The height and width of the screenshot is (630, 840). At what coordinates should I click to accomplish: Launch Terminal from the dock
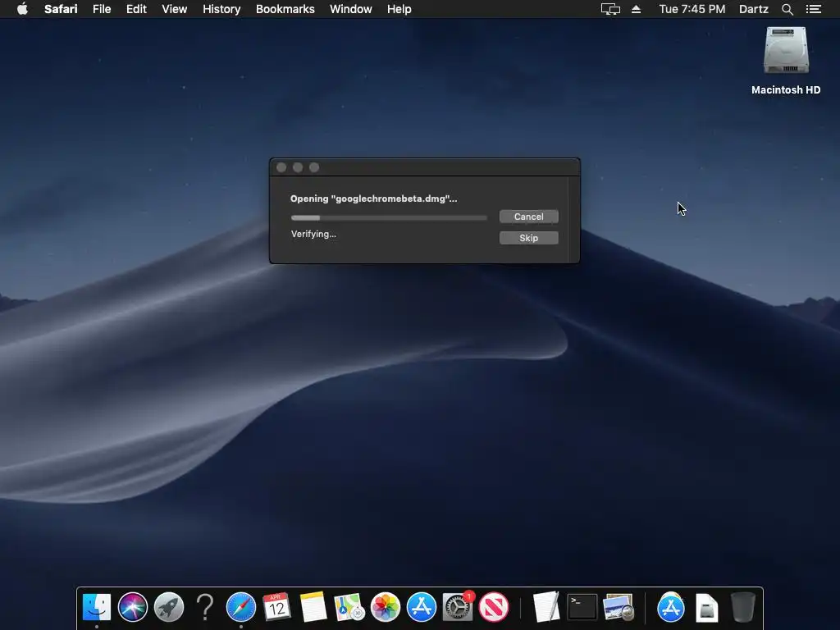point(582,607)
